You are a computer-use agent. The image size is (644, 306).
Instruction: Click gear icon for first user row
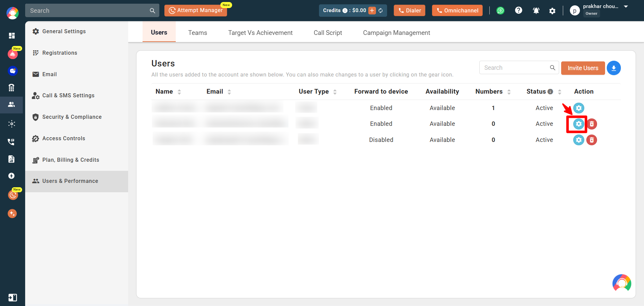pyautogui.click(x=579, y=108)
